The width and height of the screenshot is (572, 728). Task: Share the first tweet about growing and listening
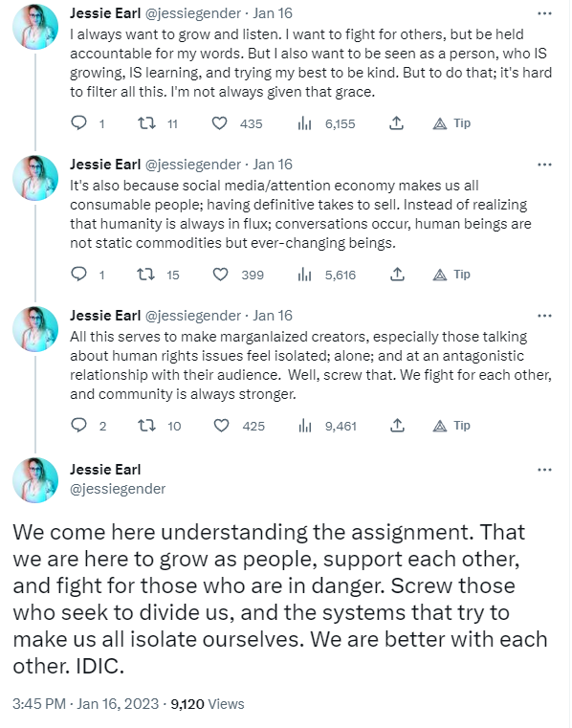tap(396, 123)
